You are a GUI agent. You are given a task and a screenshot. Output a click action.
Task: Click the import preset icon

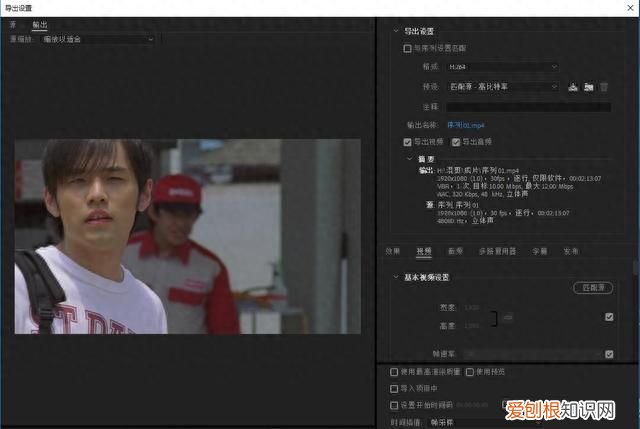pyautogui.click(x=588, y=87)
